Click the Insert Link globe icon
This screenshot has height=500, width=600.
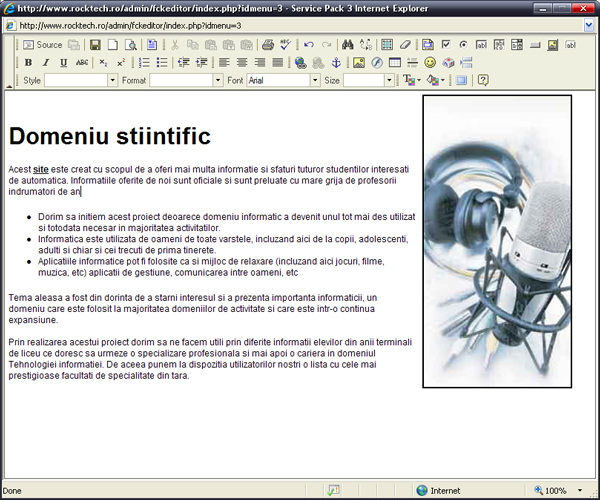(300, 62)
